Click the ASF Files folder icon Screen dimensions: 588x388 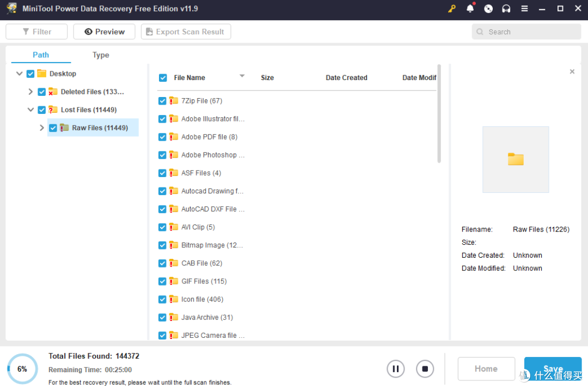pyautogui.click(x=174, y=173)
